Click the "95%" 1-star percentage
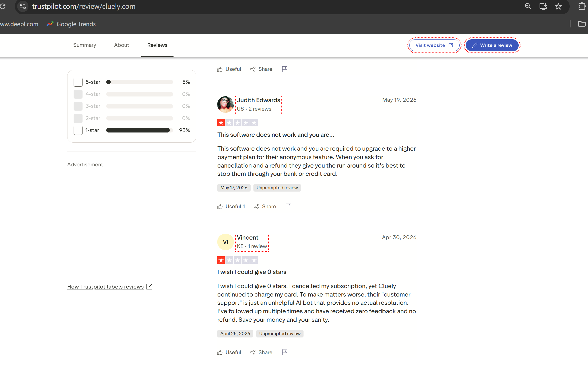 [x=185, y=130]
